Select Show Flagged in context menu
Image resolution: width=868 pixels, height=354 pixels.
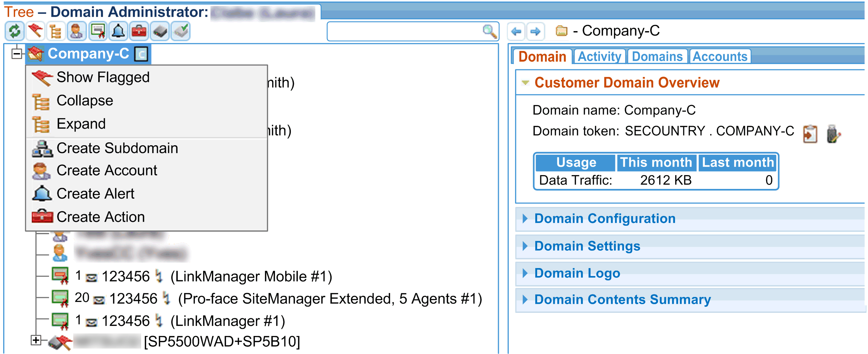click(103, 77)
